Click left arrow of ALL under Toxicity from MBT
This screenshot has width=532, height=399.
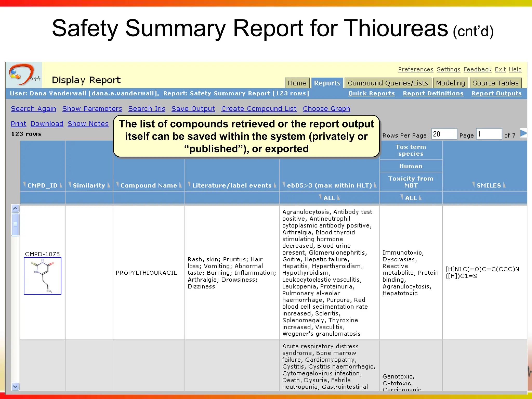402,197
